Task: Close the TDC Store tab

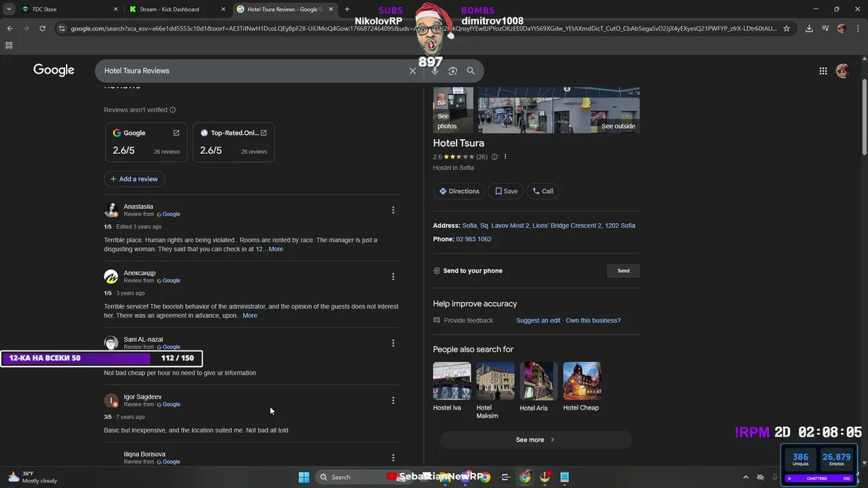Action: (x=115, y=9)
